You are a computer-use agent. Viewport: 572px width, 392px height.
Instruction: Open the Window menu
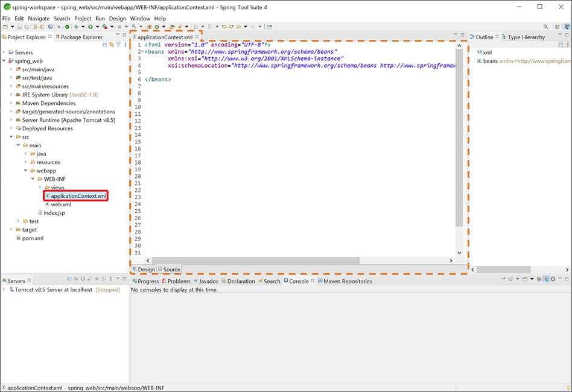click(140, 18)
